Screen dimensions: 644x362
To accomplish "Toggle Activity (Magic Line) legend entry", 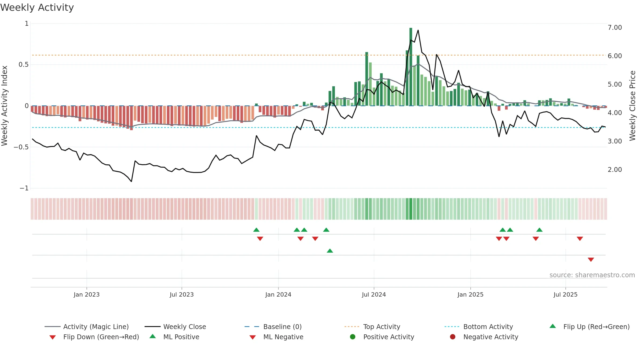I will 87,327.
